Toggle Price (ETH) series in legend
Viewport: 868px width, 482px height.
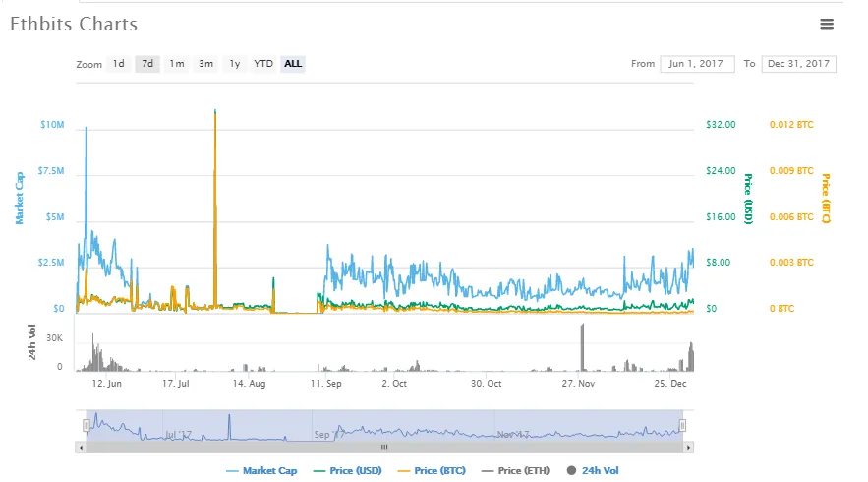pos(516,470)
